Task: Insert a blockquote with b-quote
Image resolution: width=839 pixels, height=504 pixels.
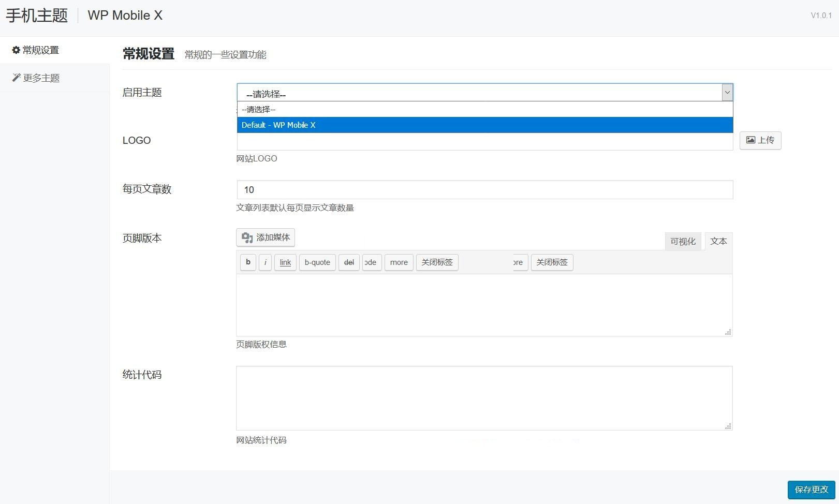Action: pos(317,262)
